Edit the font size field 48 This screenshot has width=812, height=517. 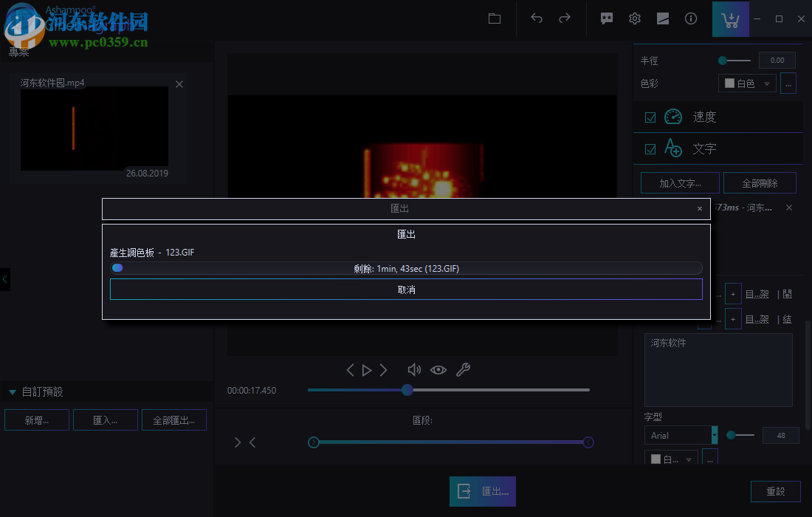(x=780, y=435)
